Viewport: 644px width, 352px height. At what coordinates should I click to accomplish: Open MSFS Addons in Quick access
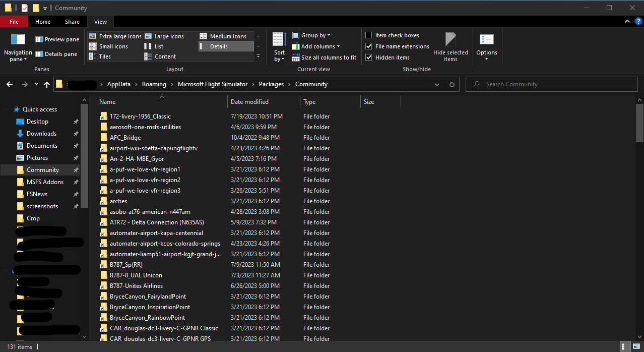point(45,182)
